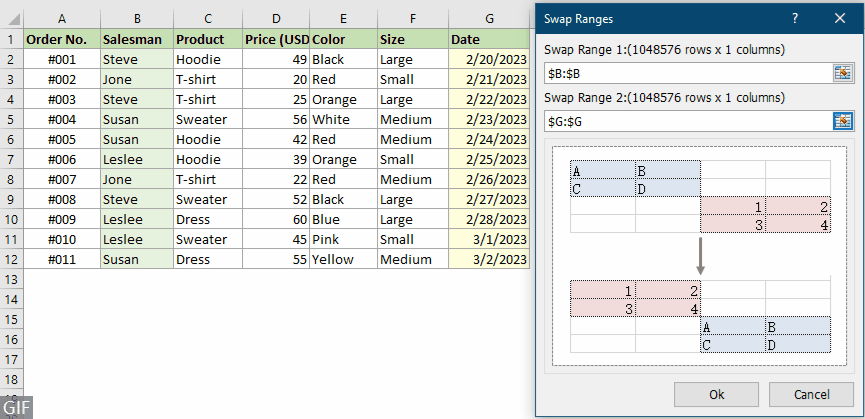Click range selector icon for Swap Range 2
Image resolution: width=865 pixels, height=419 pixels.
(842, 121)
